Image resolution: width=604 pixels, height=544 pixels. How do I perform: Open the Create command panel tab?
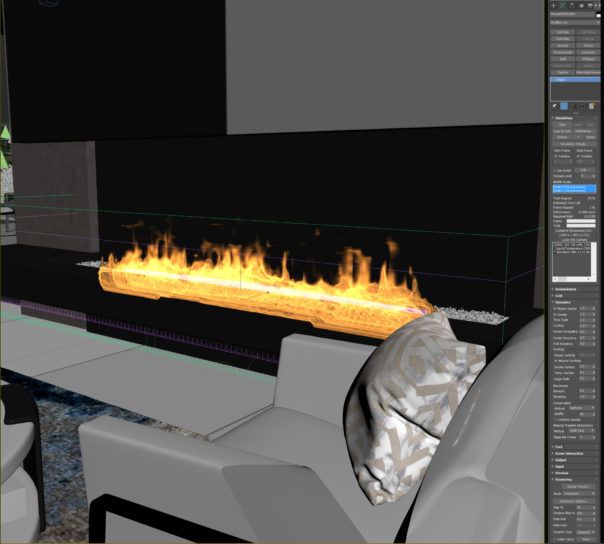(554, 6)
